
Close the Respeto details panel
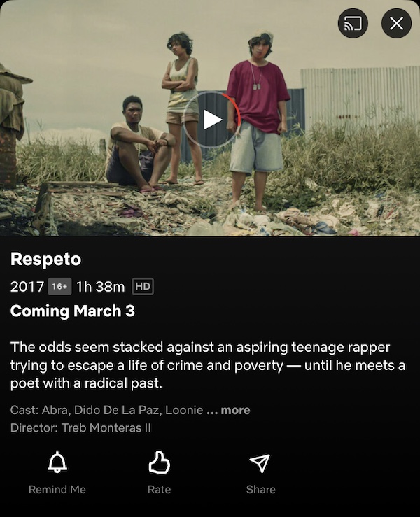point(396,23)
